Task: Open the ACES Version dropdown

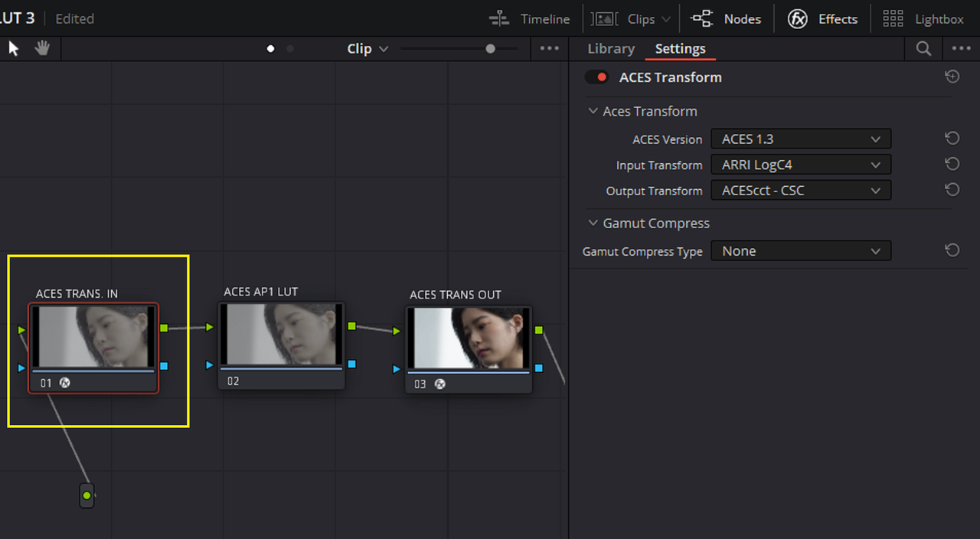Action: tap(801, 139)
